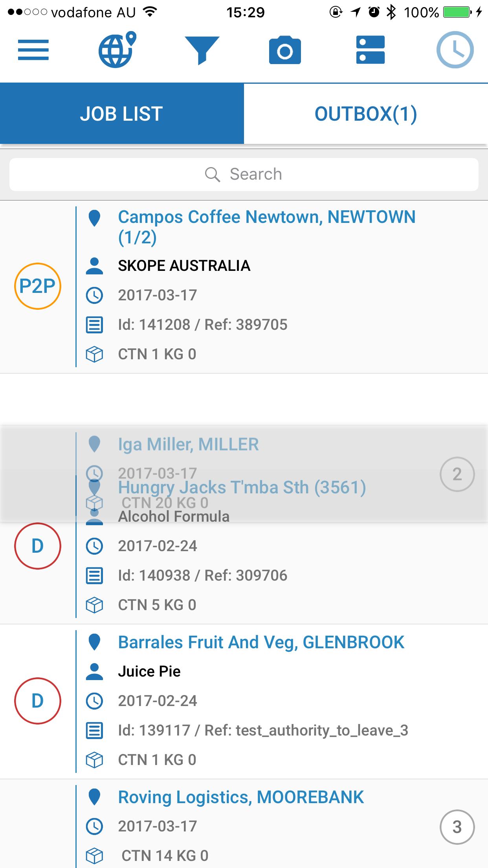Open the globe map location view

point(117,50)
